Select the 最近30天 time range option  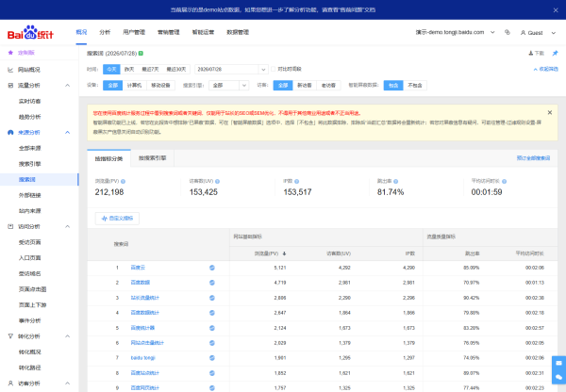tap(176, 69)
